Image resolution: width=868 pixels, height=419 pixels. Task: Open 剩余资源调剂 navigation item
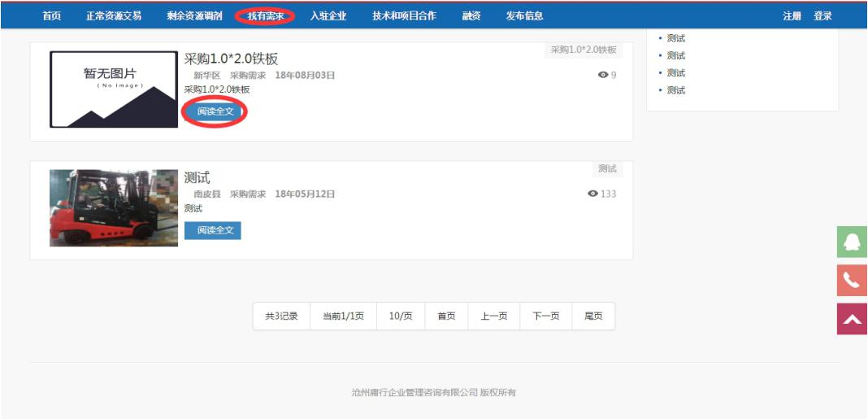pos(194,15)
